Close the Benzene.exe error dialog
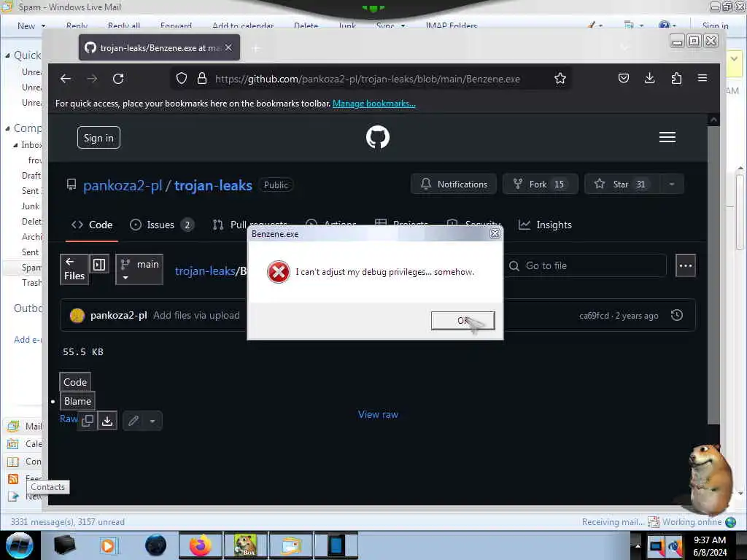747x560 pixels. click(495, 234)
